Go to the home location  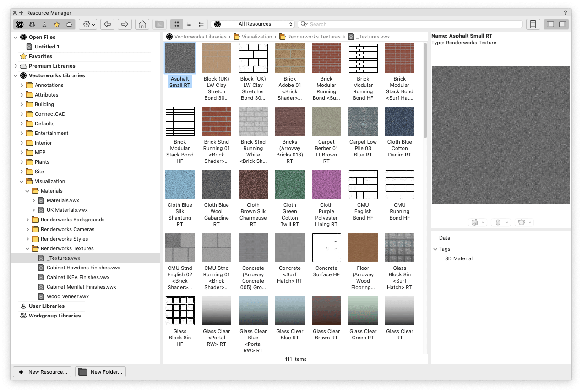(x=142, y=24)
